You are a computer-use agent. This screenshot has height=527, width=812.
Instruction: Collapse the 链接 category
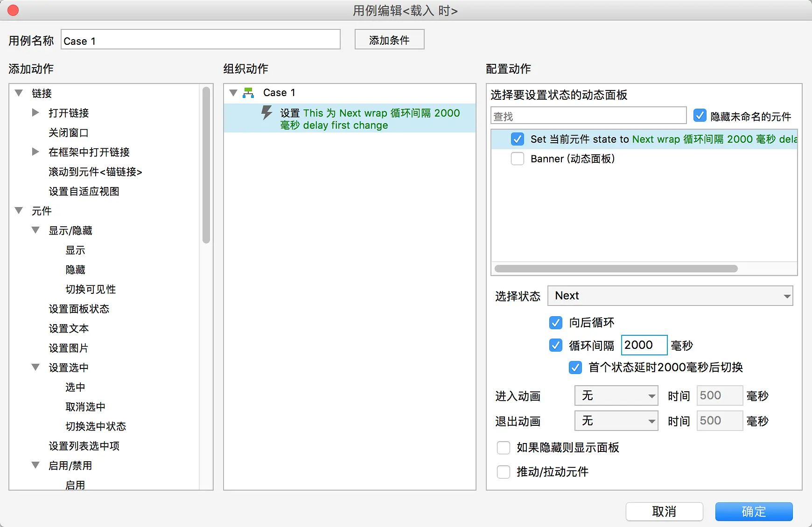[x=19, y=93]
